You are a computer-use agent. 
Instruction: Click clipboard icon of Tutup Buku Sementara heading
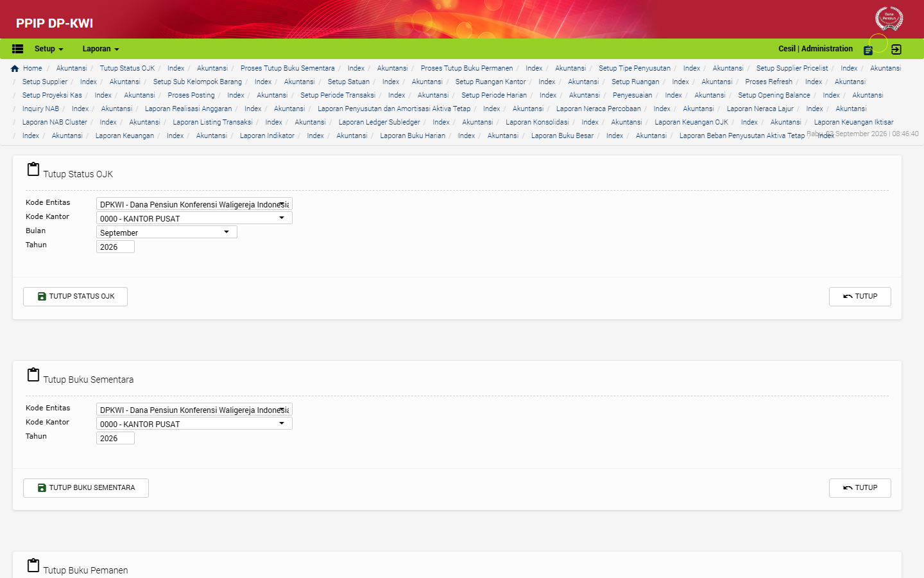point(33,375)
